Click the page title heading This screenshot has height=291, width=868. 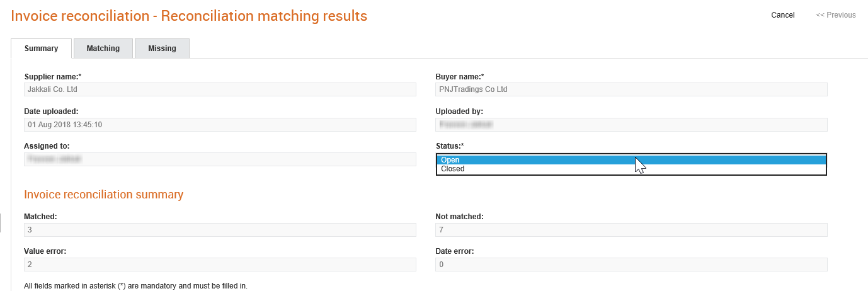(x=189, y=16)
